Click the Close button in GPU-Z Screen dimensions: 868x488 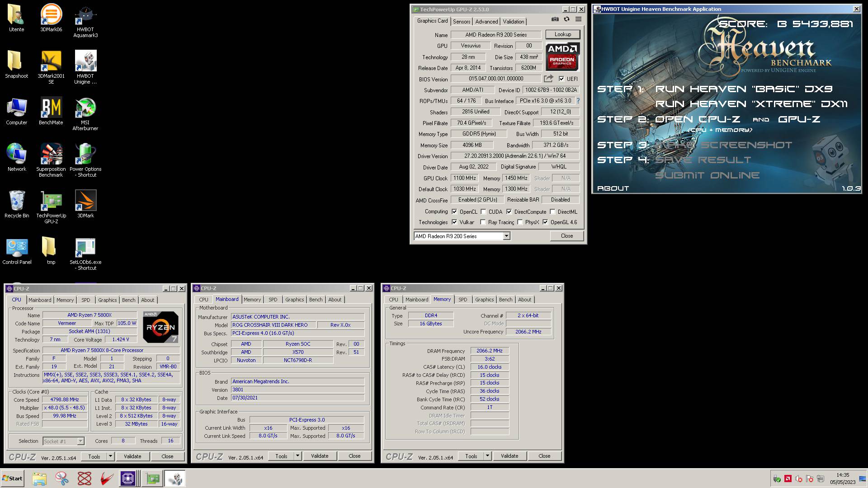(x=567, y=235)
